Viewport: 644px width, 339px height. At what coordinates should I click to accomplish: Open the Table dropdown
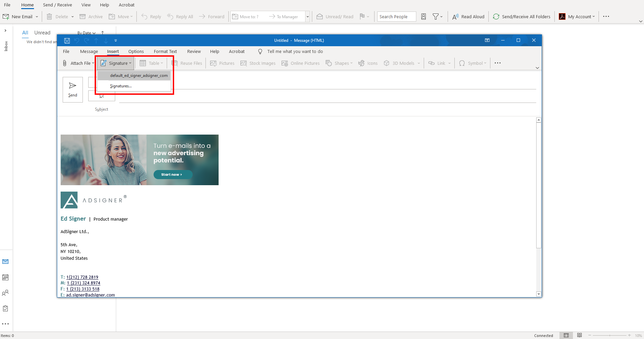click(x=151, y=63)
